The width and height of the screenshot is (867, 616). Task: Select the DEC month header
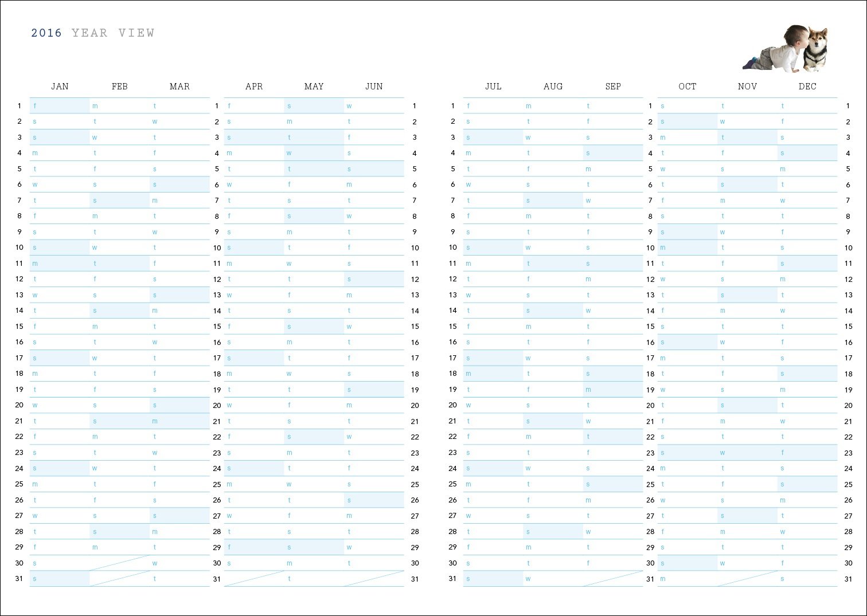(x=807, y=87)
